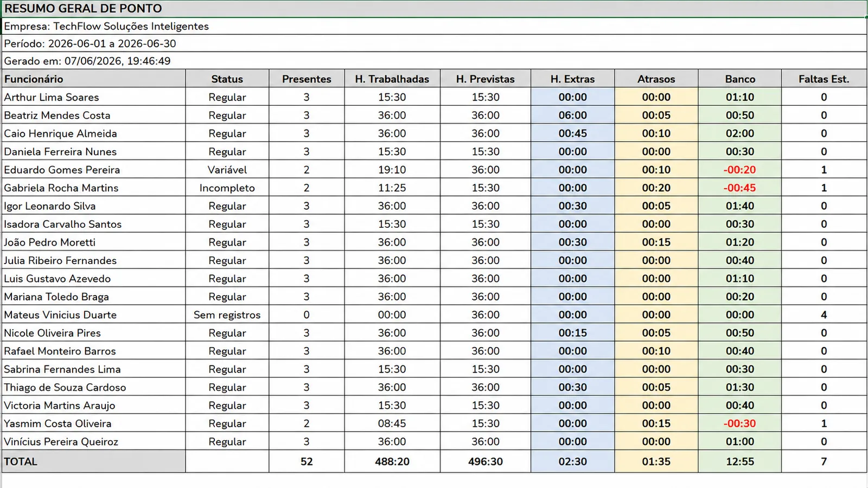This screenshot has height=488, width=868.
Task: Click the "Gerado em: 07/06/2026, 19:46:49" cell
Action: [434, 61]
